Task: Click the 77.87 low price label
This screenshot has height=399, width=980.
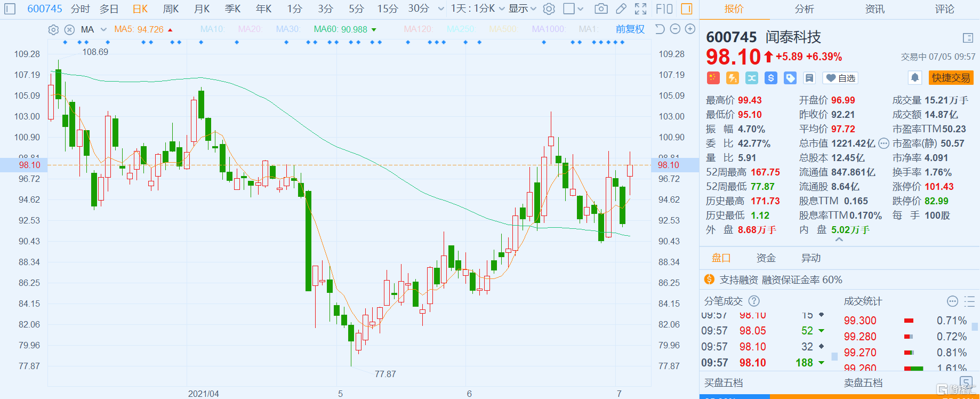Action: click(x=385, y=374)
